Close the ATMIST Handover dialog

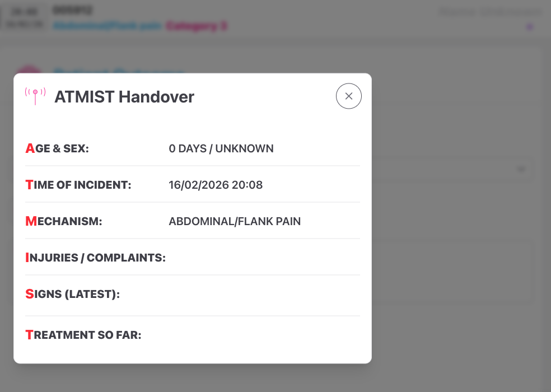coord(348,96)
